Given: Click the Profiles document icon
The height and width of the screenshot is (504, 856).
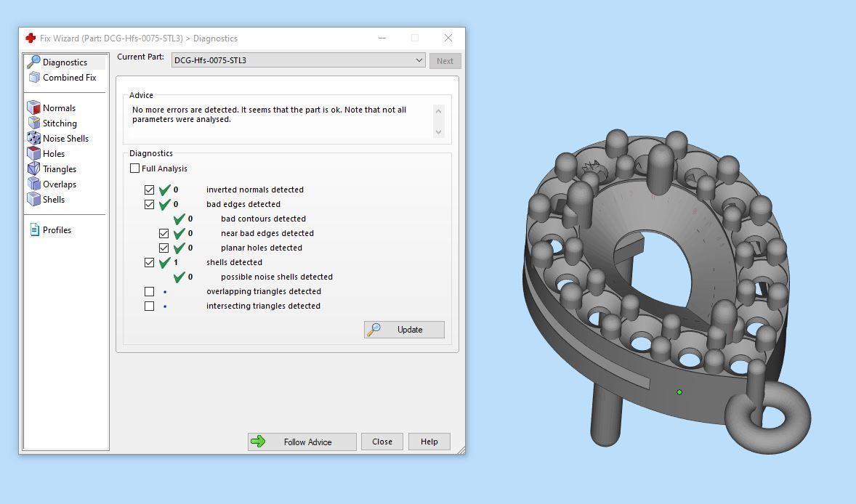Looking at the screenshot, I should click(x=34, y=229).
